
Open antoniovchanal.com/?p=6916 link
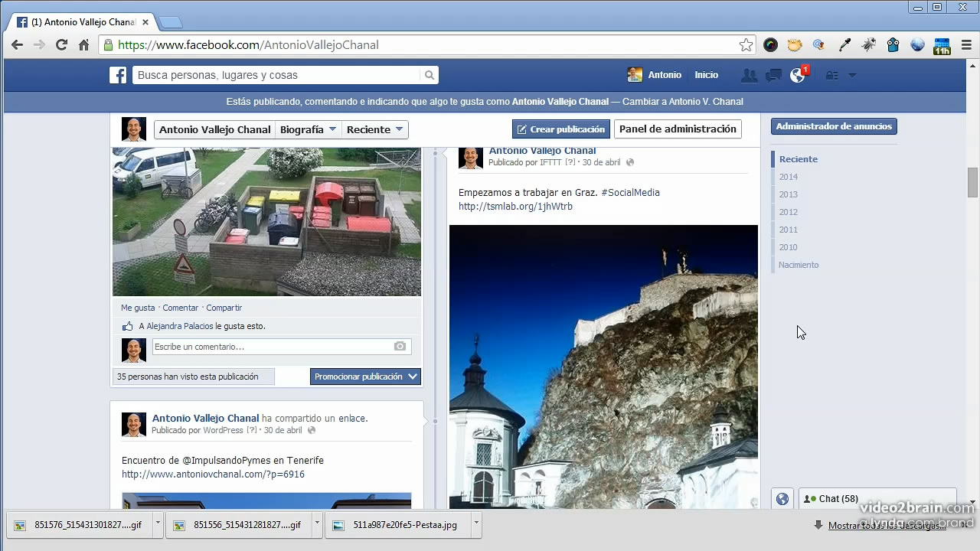213,474
